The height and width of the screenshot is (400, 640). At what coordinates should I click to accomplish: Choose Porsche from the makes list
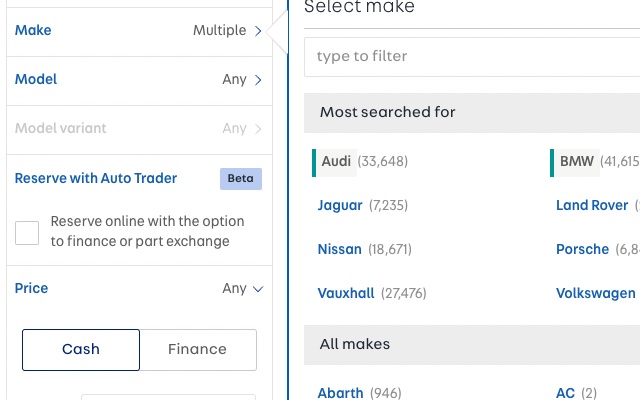pyautogui.click(x=582, y=250)
